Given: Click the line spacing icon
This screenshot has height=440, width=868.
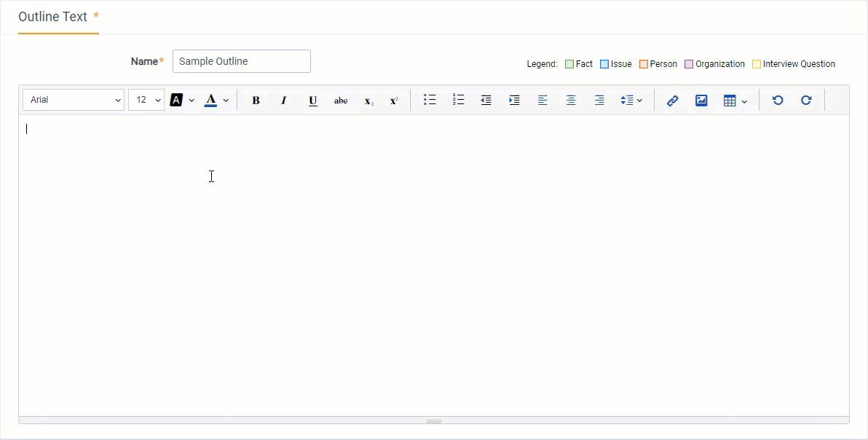Looking at the screenshot, I should 627,101.
